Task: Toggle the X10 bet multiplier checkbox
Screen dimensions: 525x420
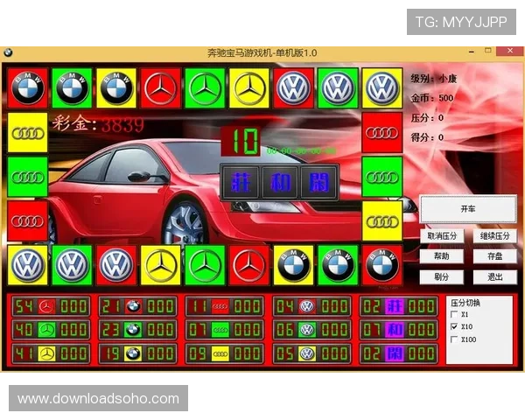Action: click(453, 326)
